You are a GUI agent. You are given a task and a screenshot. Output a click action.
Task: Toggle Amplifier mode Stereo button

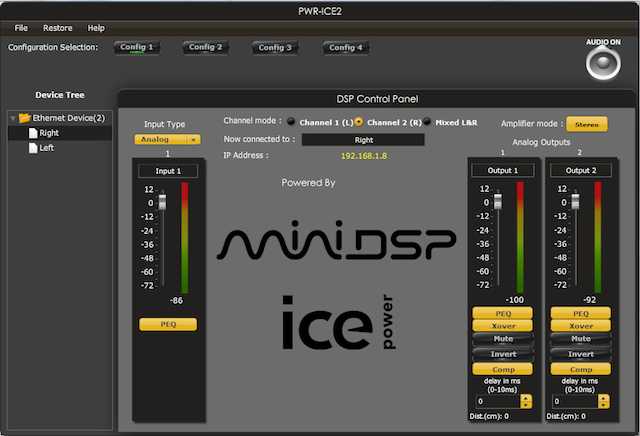pos(587,125)
